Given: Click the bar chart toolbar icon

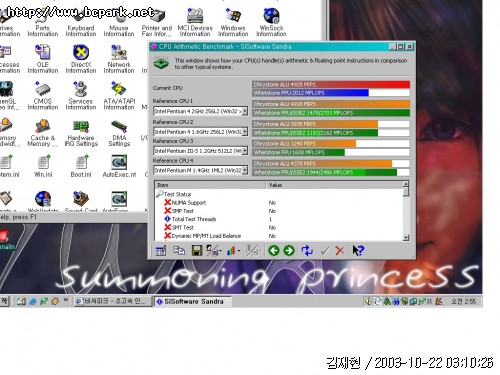Looking at the screenshot, I should coord(233,251).
